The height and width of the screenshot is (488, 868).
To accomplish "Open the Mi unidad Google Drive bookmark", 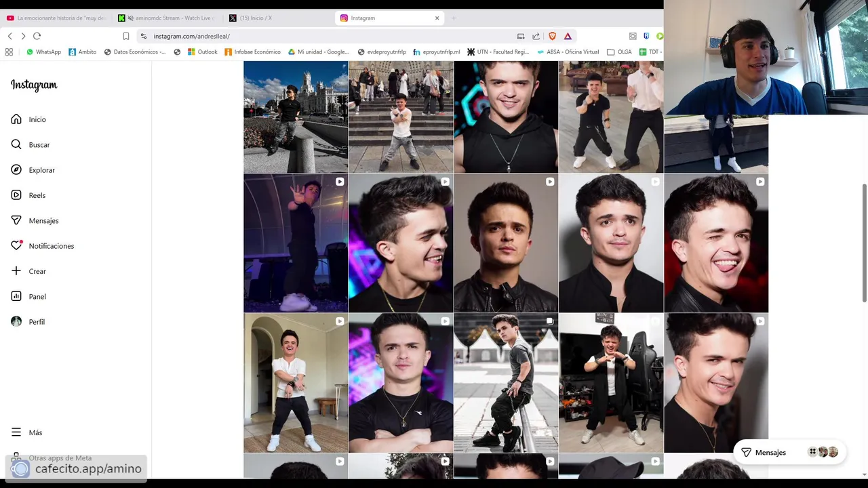I will tap(319, 52).
